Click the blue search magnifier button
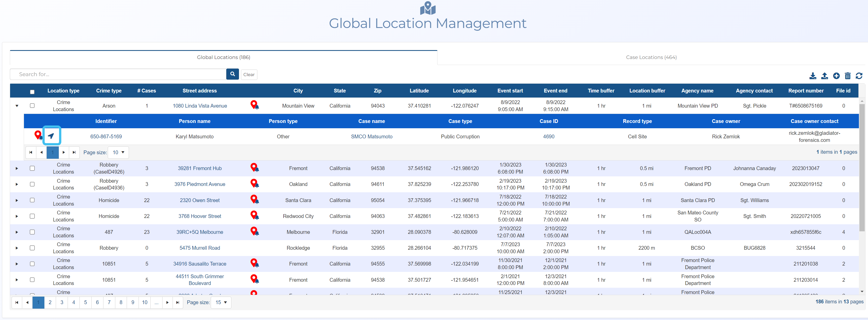This screenshot has width=868, height=320. 232,74
